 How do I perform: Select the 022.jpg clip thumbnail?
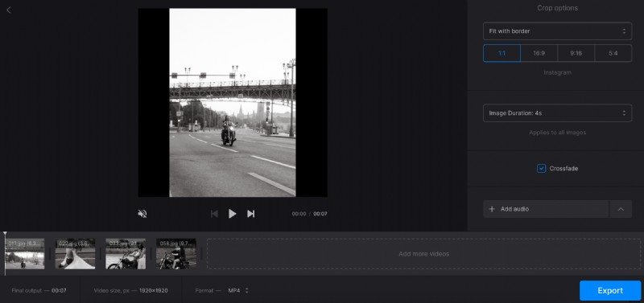point(75,254)
